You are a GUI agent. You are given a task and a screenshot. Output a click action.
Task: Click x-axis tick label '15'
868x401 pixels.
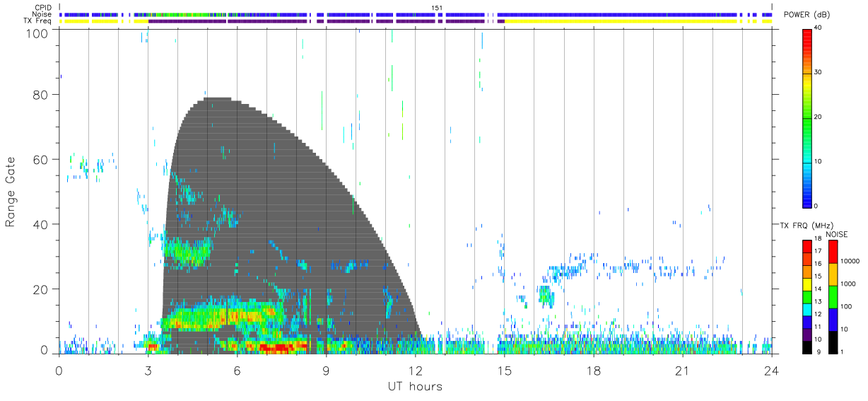504,371
